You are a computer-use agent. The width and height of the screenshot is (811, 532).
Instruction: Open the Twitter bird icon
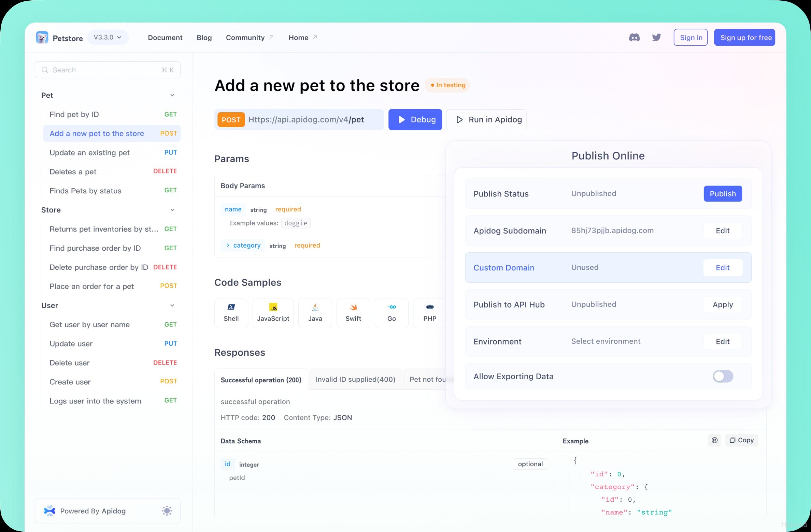656,38
